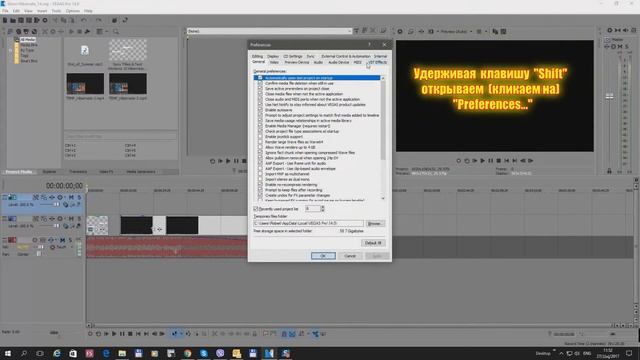Click the Open project folder icon

13,20
